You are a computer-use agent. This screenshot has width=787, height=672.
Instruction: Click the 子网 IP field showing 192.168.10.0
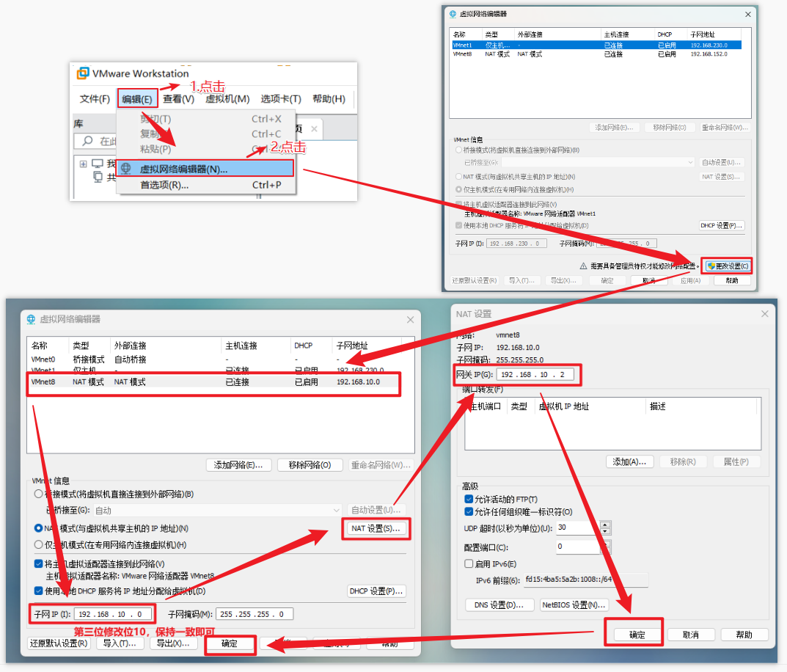[x=112, y=614]
